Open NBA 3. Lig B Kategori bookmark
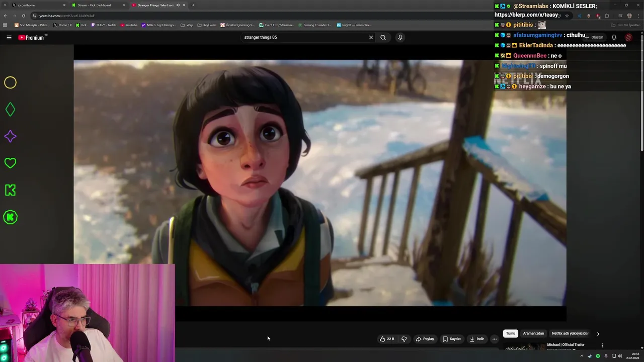The image size is (644, 362). (x=158, y=25)
